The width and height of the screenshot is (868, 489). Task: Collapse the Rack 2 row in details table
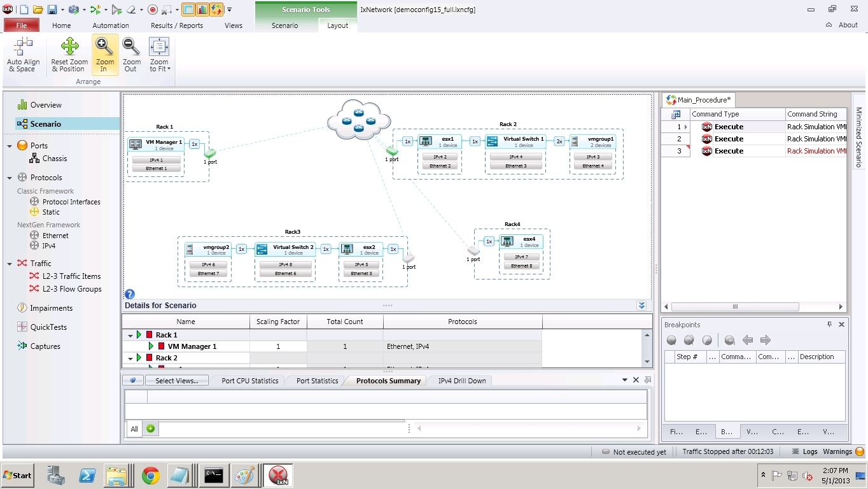point(130,358)
